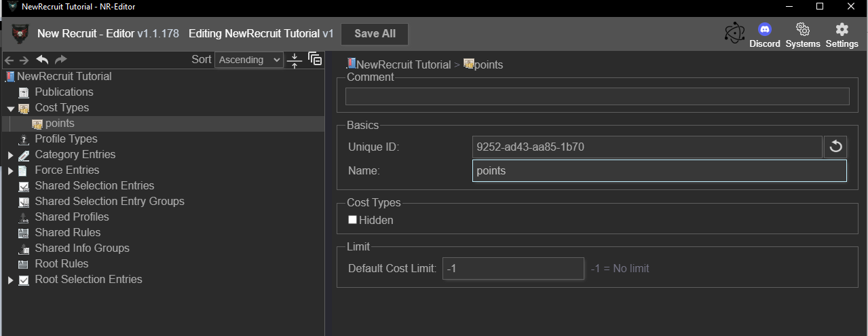Focus the Comment input field
The image size is (868, 336).
tap(597, 96)
